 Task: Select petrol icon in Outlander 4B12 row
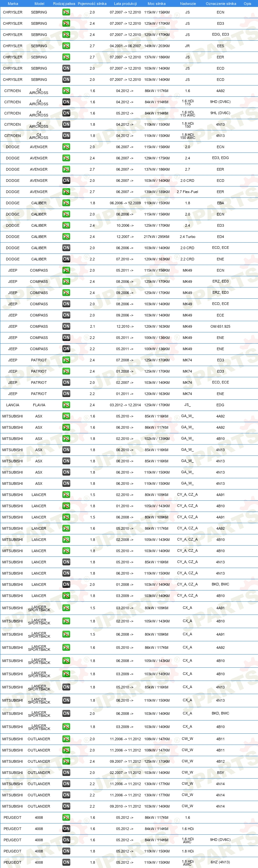66,761
